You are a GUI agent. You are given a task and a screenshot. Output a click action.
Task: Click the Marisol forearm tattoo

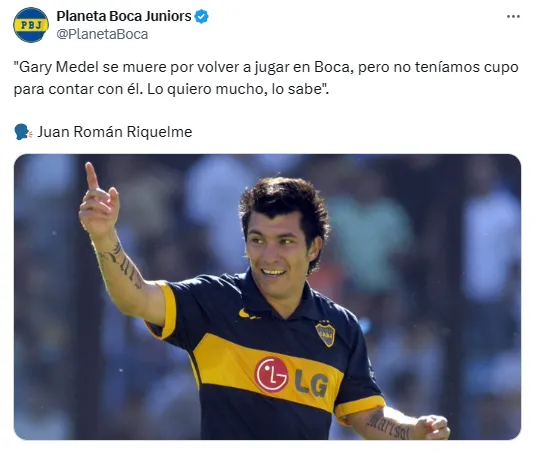click(x=388, y=426)
